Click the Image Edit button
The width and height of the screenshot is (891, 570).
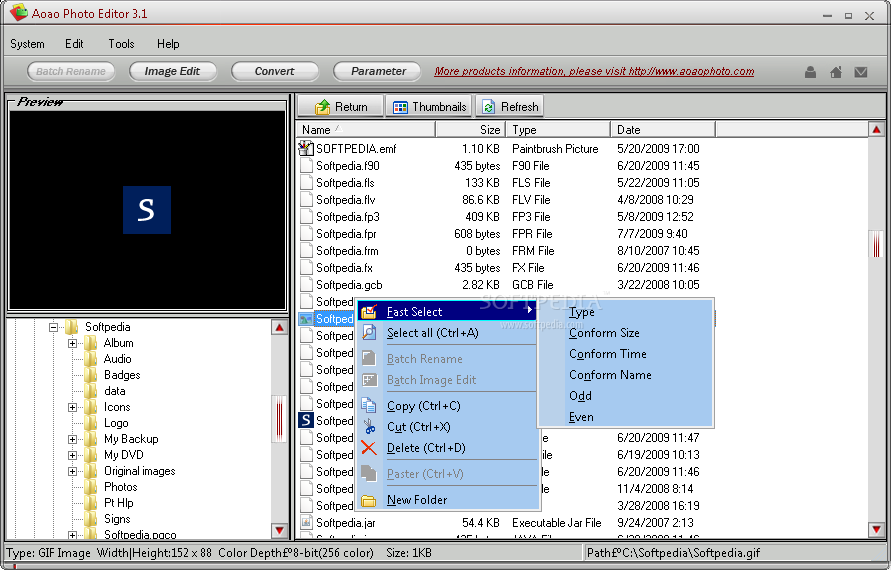coord(173,71)
